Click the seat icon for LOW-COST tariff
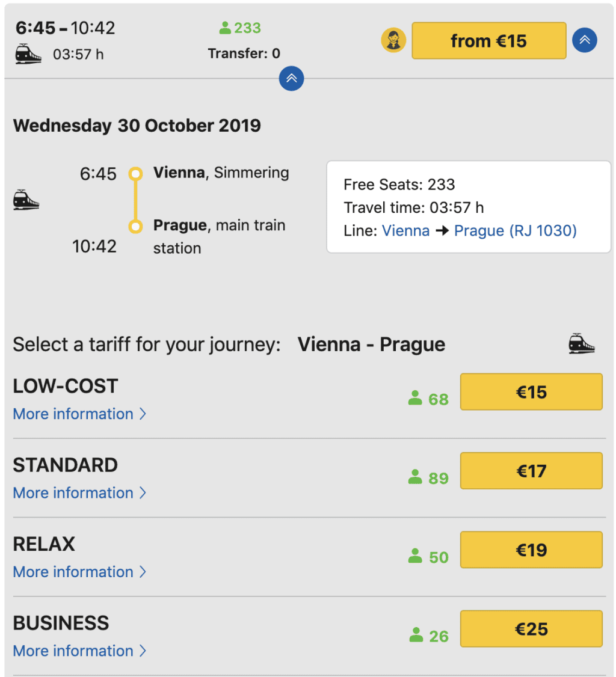 414,397
